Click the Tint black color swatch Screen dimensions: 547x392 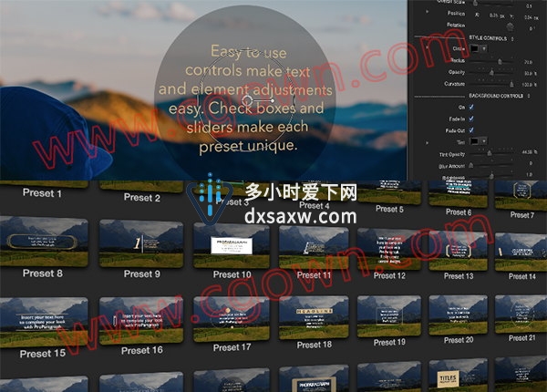pyautogui.click(x=475, y=141)
